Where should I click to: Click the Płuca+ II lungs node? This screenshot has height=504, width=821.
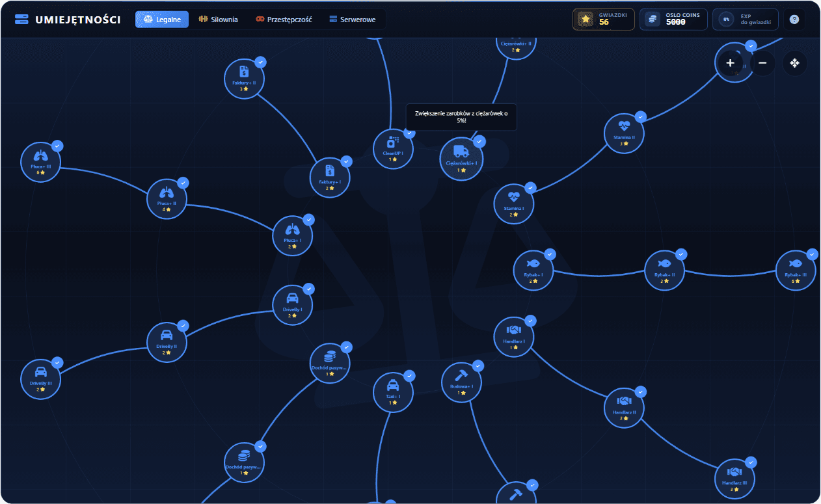[x=167, y=199]
